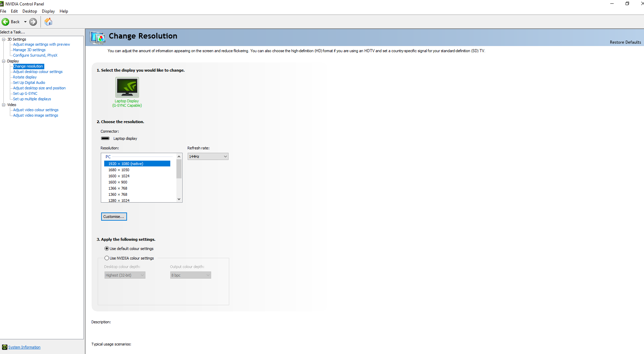
Task: Click resolution list scroll down arrow
Action: click(x=179, y=199)
